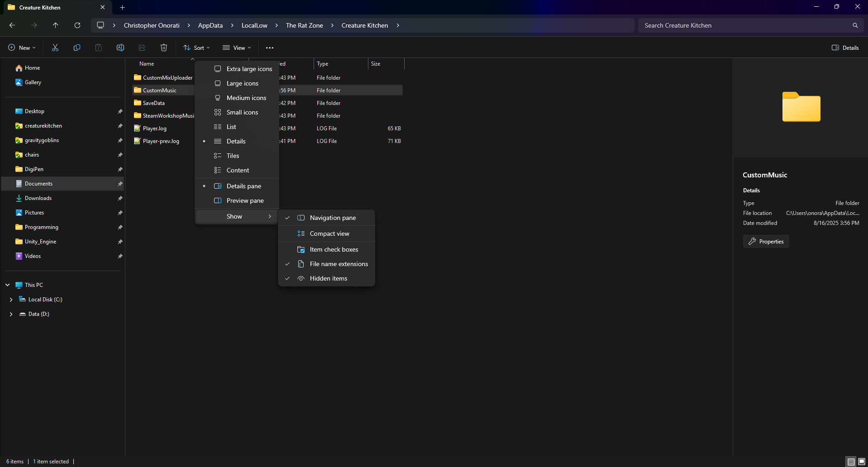Choose Extra large icons layout

pyautogui.click(x=237, y=69)
